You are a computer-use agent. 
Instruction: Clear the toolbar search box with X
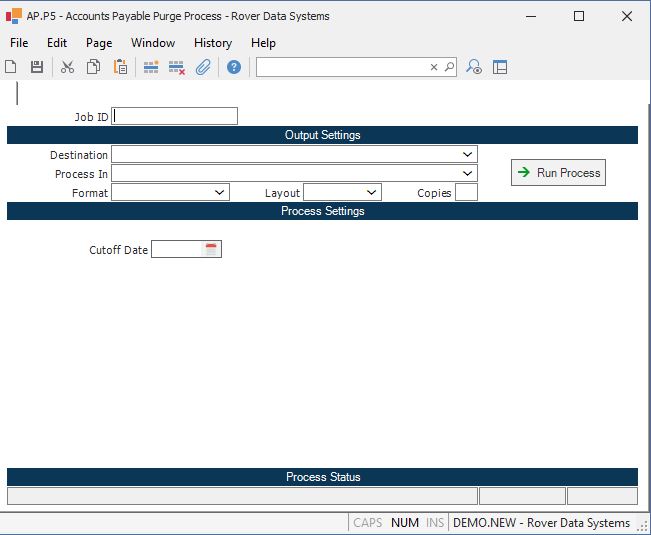(x=434, y=67)
